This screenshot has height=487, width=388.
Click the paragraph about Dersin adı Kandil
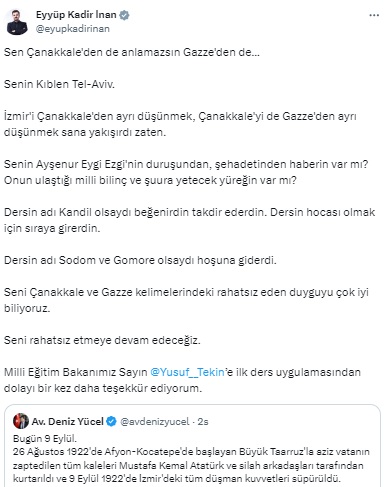pos(189,220)
